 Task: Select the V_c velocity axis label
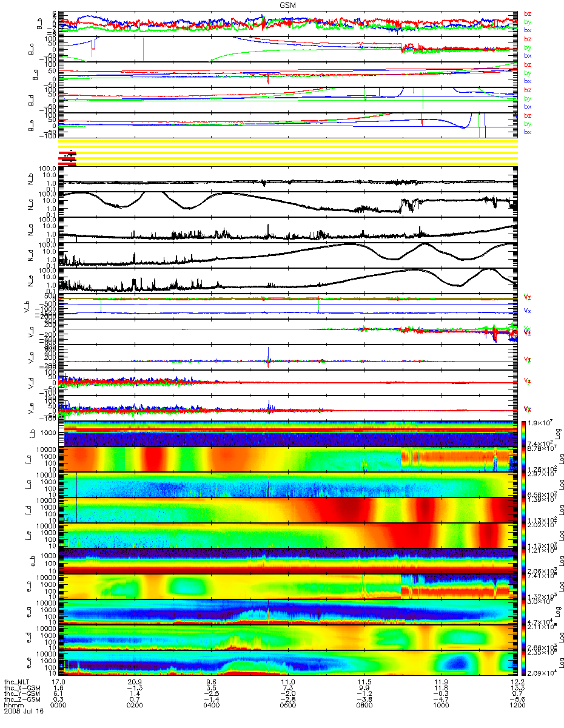(30, 332)
